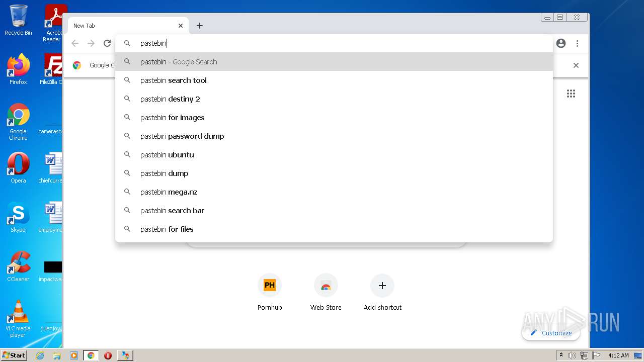Pick the 'pastebin password dump' suggestion
Image resolution: width=644 pixels, height=362 pixels.
(334, 136)
